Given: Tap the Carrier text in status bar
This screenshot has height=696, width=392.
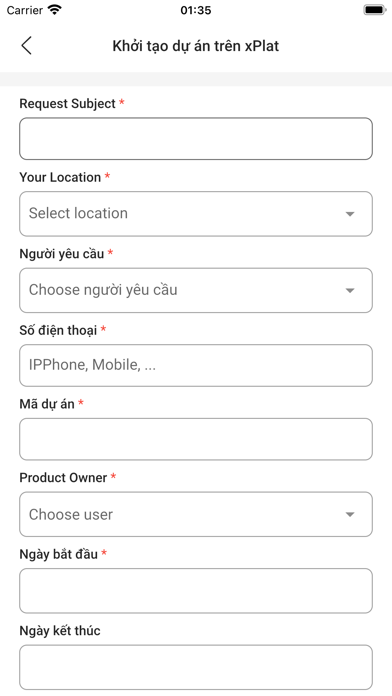Looking at the screenshot, I should click(25, 10).
